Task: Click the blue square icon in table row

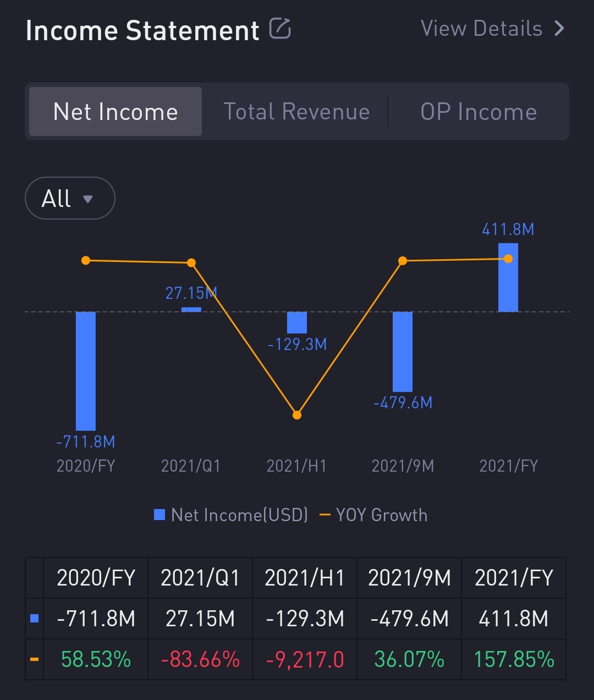Action: [x=34, y=619]
